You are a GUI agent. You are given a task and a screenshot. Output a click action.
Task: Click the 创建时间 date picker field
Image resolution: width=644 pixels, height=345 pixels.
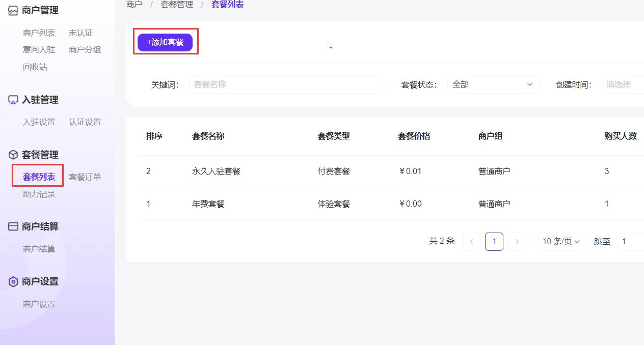623,84
